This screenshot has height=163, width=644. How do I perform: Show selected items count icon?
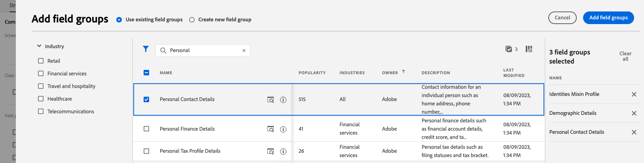(509, 49)
